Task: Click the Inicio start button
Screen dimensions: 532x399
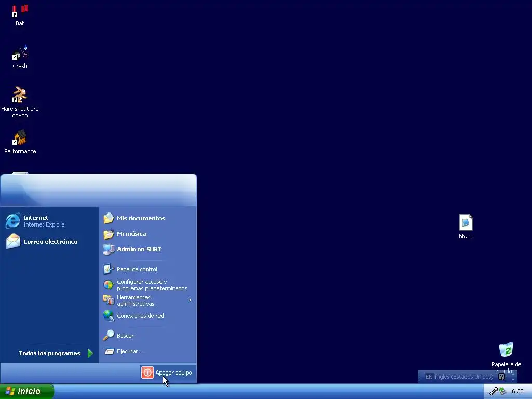Action: click(x=27, y=391)
